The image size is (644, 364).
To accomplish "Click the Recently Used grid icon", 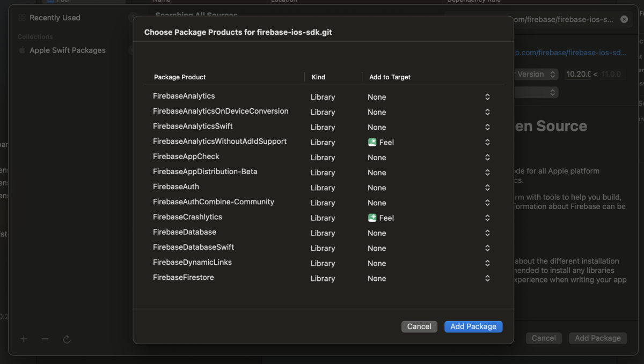I will [22, 18].
